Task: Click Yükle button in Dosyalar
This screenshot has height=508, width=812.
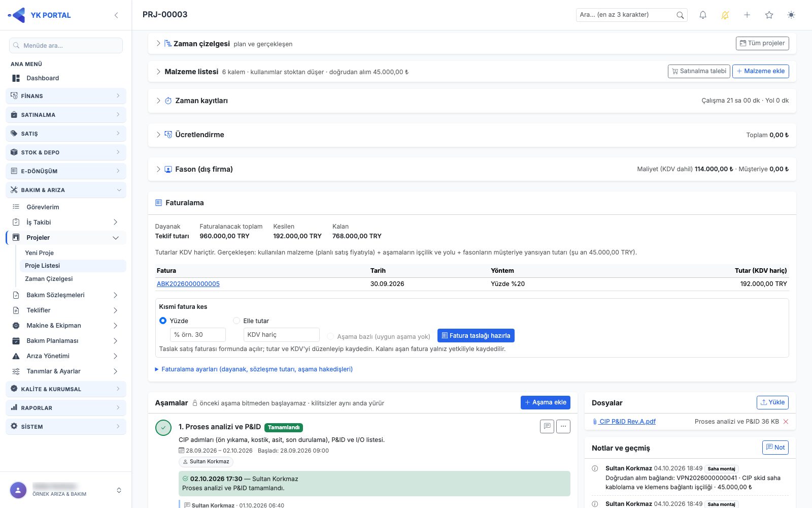Action: tap(772, 402)
